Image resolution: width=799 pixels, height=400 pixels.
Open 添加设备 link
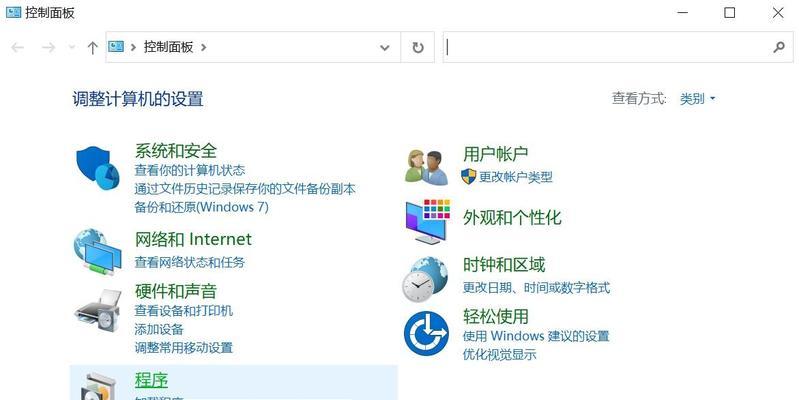(x=158, y=329)
